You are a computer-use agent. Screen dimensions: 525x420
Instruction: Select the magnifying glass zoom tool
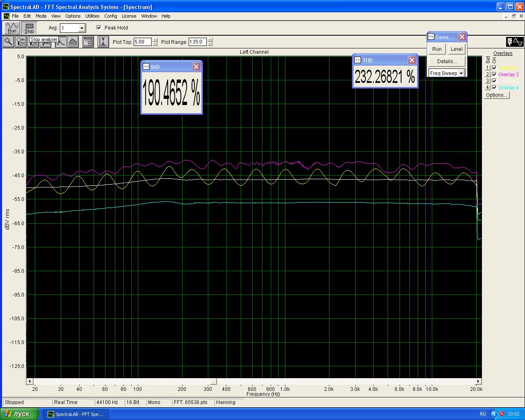tap(8, 41)
